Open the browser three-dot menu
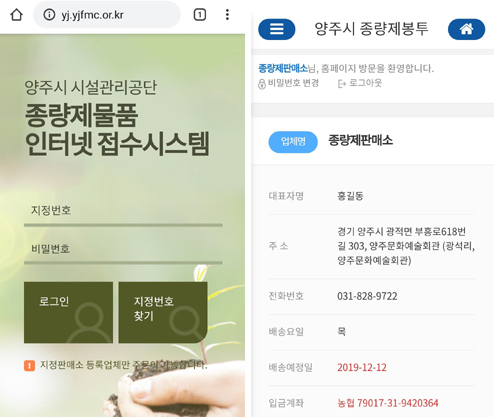 pos(227,15)
